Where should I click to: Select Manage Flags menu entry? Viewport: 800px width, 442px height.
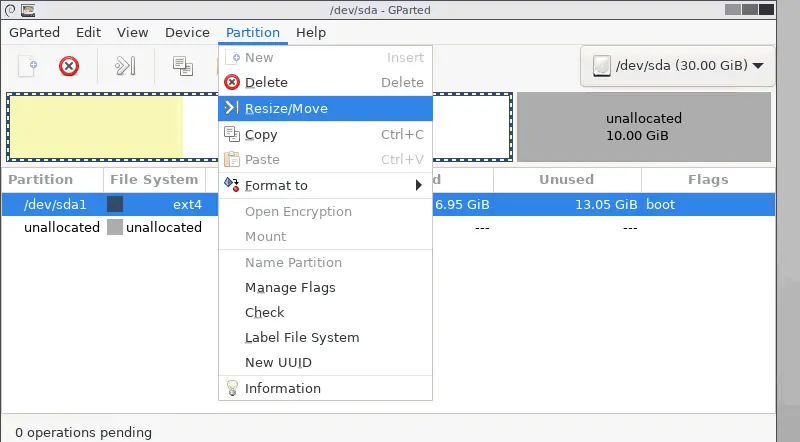326,287
